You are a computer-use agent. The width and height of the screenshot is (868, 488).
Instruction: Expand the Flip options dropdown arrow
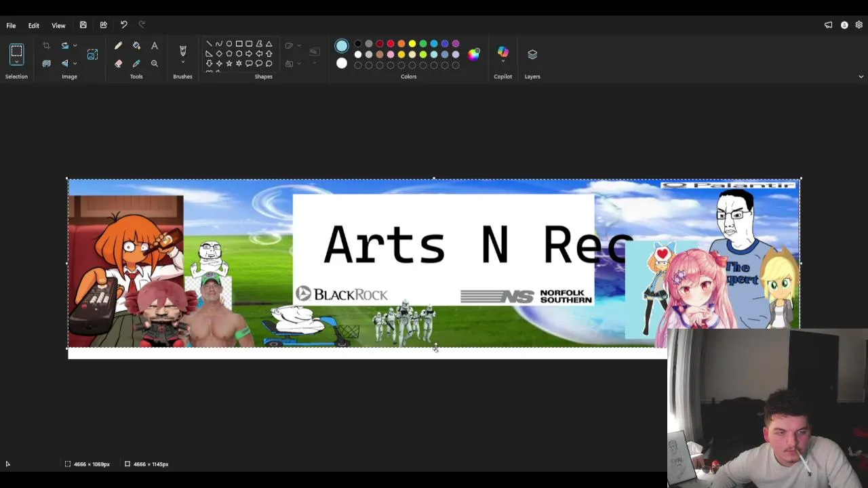(75, 63)
